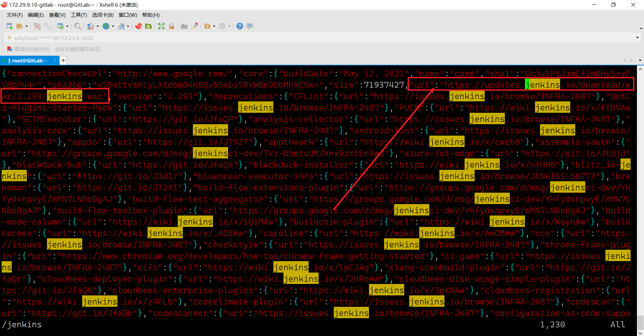Open the 编辑(E) menu

point(36,15)
